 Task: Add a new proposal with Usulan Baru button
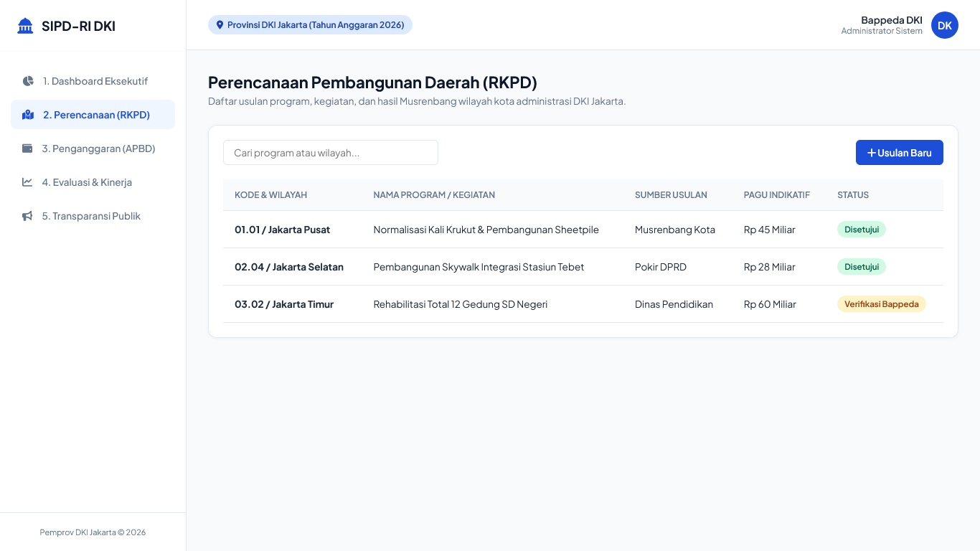tap(900, 153)
